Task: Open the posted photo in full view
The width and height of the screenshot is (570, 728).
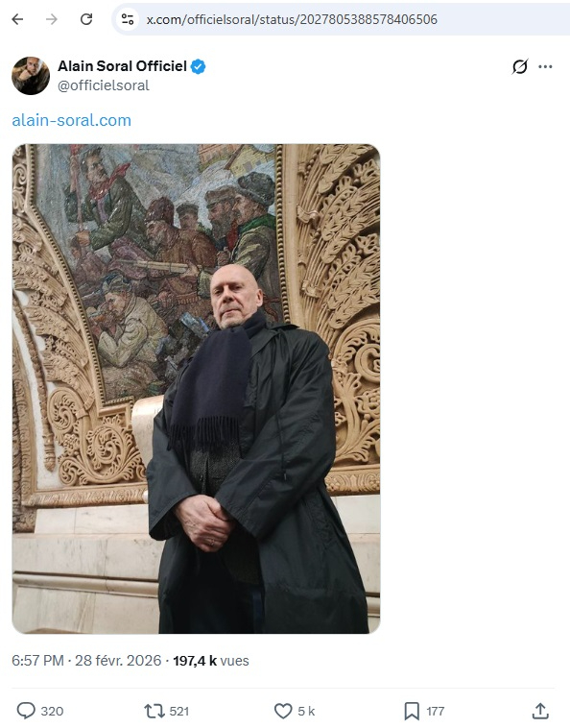Action: pos(196,389)
